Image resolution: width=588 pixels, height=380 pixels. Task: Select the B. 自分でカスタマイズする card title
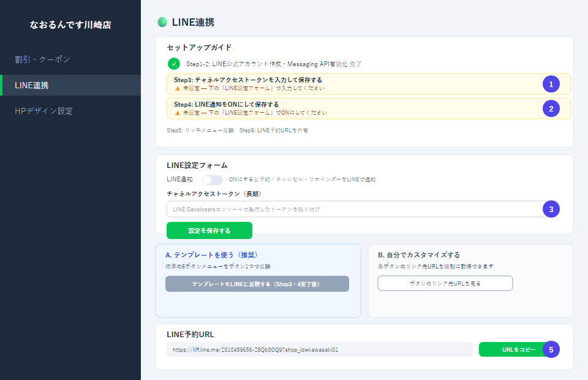click(419, 255)
